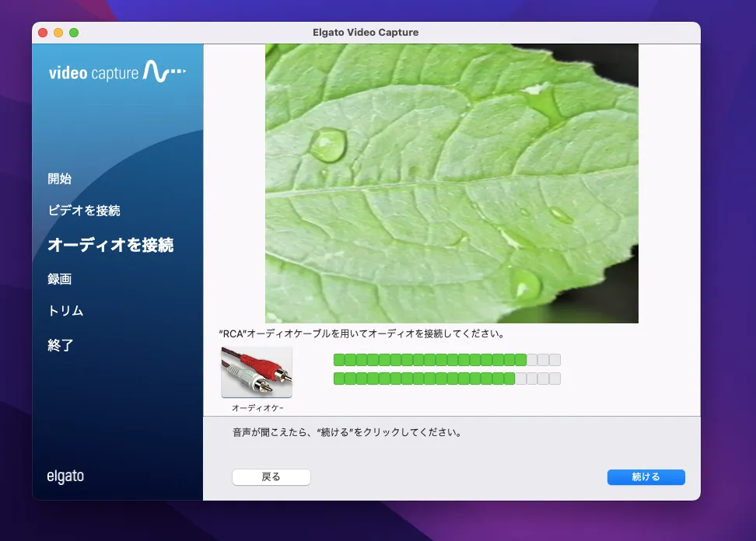The height and width of the screenshot is (541, 756).
Task: Click the upper audio level meter
Action: 447,359
